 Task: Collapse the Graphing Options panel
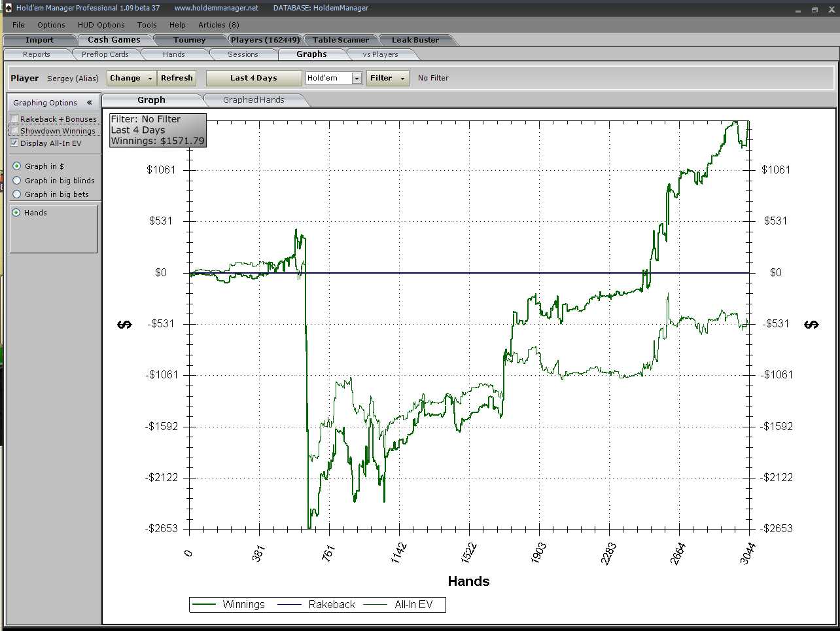point(90,103)
